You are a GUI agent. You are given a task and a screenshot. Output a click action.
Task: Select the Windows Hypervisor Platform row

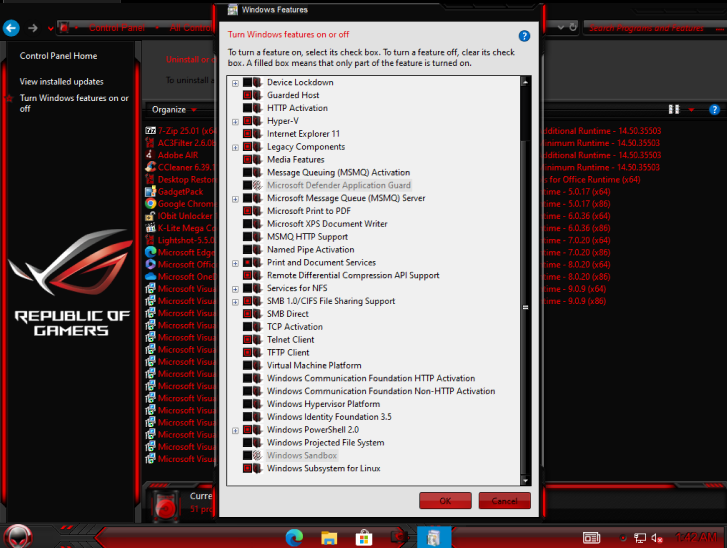click(324, 404)
